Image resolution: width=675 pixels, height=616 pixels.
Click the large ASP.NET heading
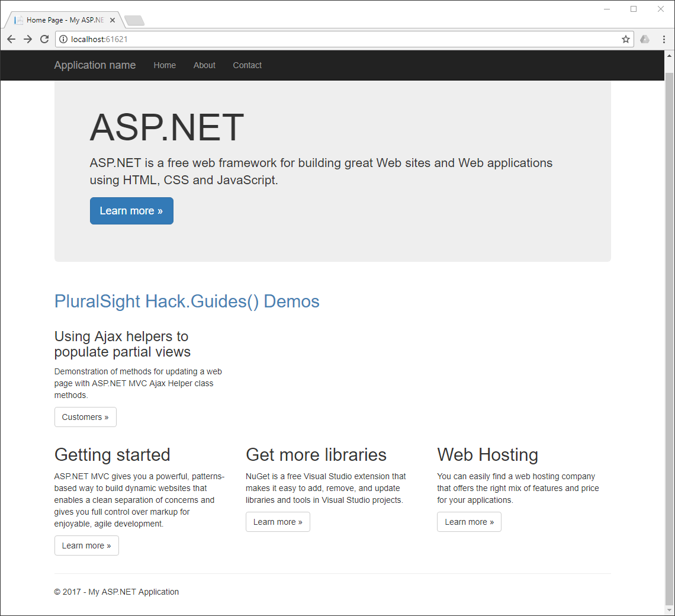(x=166, y=127)
